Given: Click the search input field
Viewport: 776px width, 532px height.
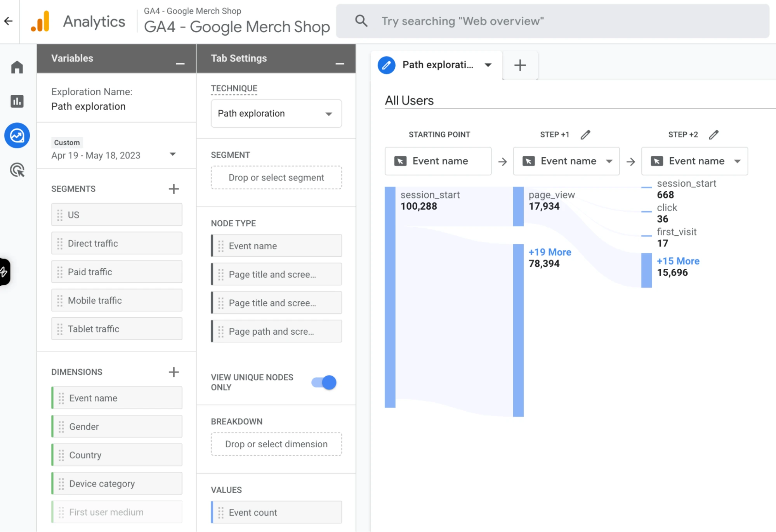Looking at the screenshot, I should click(x=552, y=21).
